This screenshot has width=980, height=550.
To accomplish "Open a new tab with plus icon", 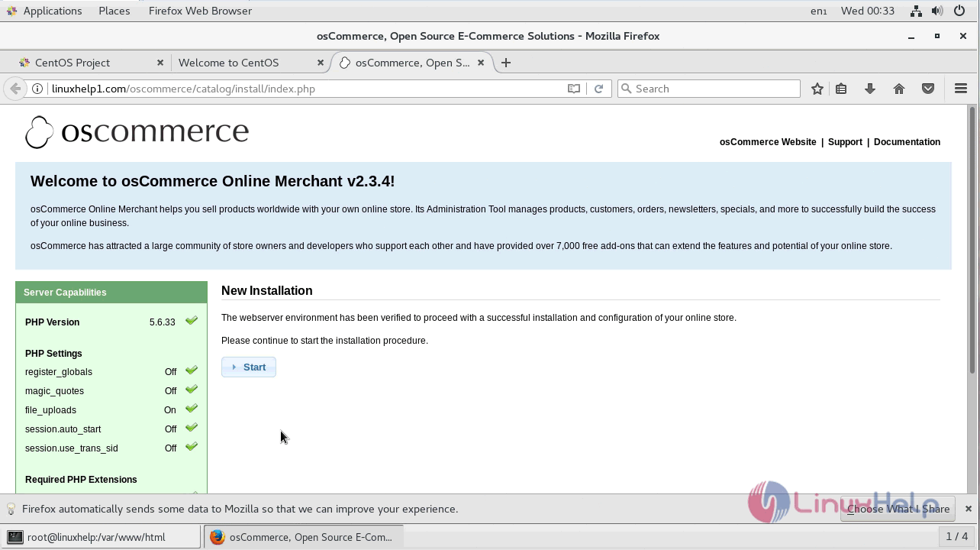I will point(506,63).
